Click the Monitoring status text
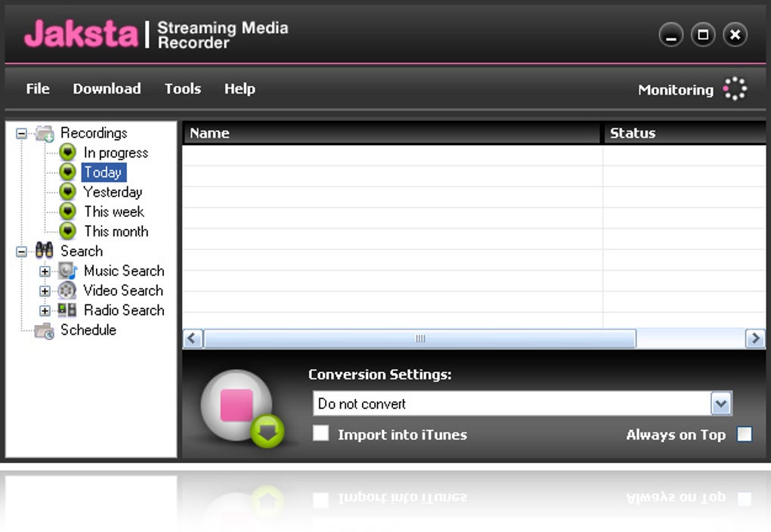Image resolution: width=771 pixels, height=532 pixels. coord(676,90)
